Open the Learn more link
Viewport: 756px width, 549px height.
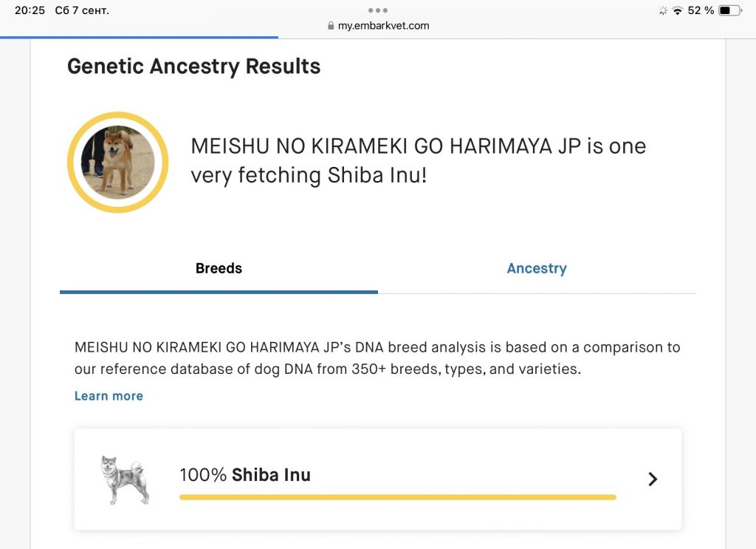point(109,396)
